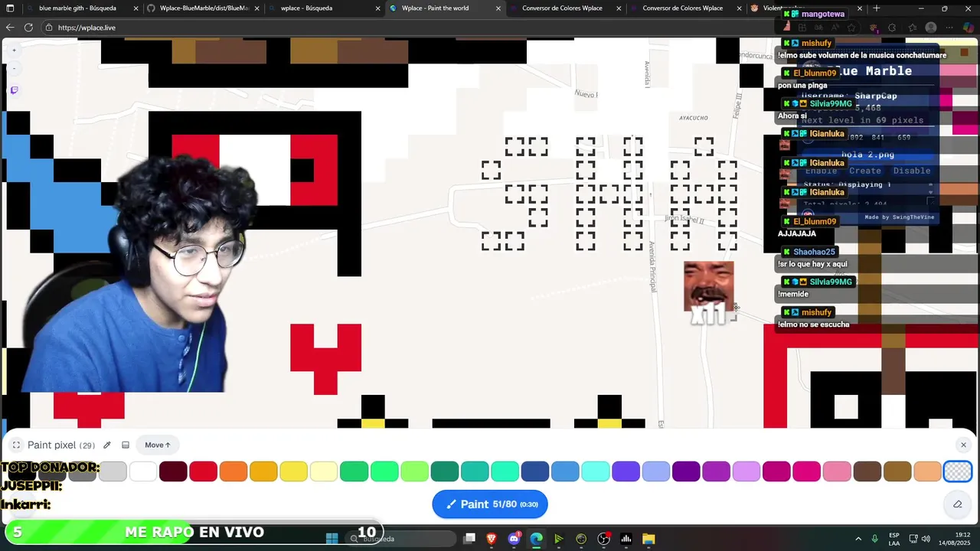The height and width of the screenshot is (551, 980).
Task: Open OBS Studio from taskbar
Action: 603,539
